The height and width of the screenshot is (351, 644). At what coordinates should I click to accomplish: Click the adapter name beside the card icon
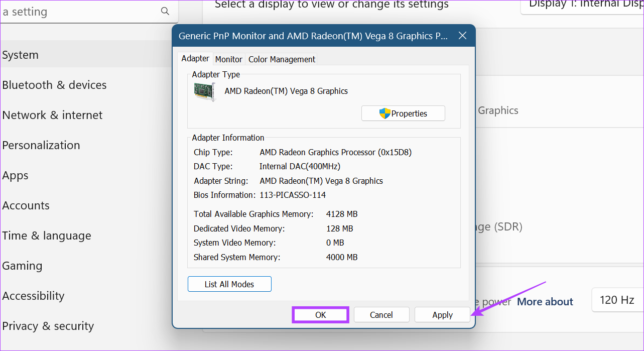(x=286, y=91)
